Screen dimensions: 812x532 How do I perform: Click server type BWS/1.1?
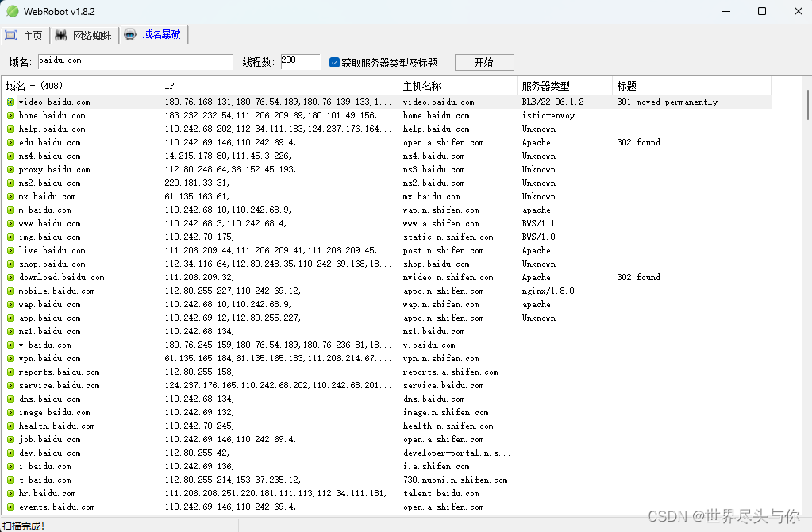pyautogui.click(x=538, y=223)
